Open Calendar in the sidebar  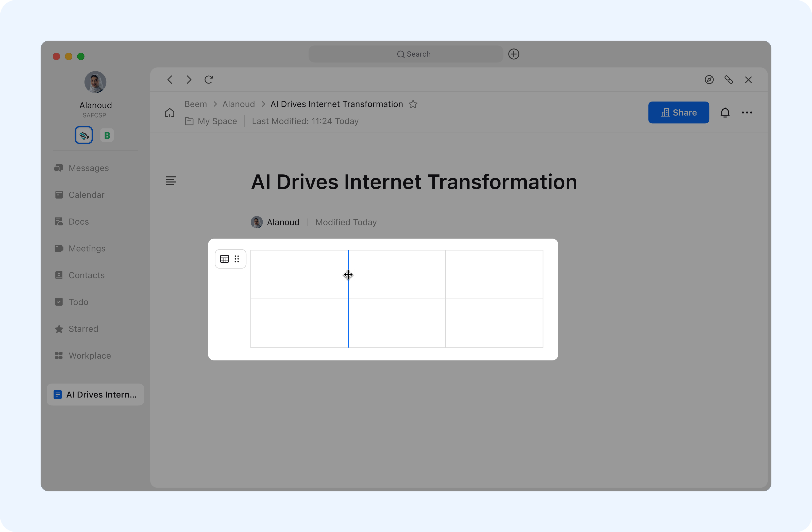pos(86,195)
